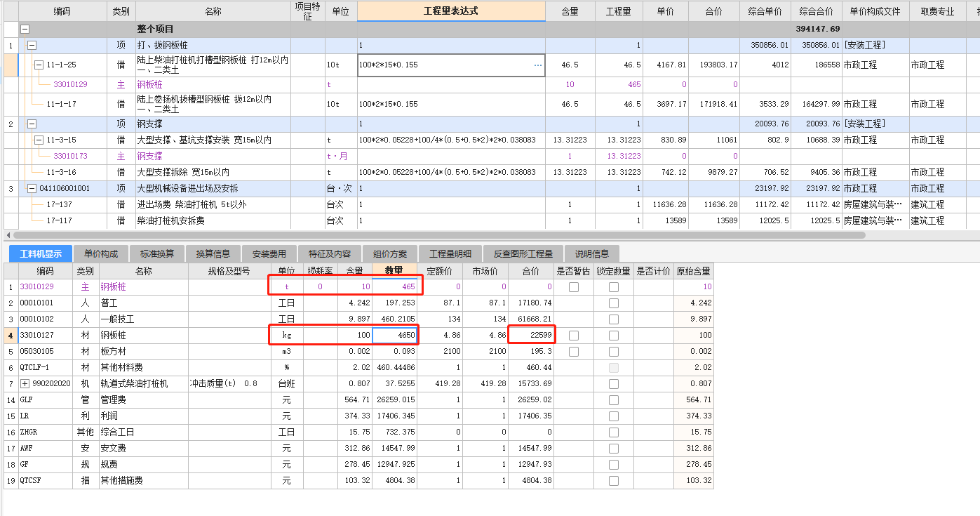Image resolution: width=980 pixels, height=516 pixels.
Task: Open the 工程量明细 tab
Action: (x=450, y=253)
